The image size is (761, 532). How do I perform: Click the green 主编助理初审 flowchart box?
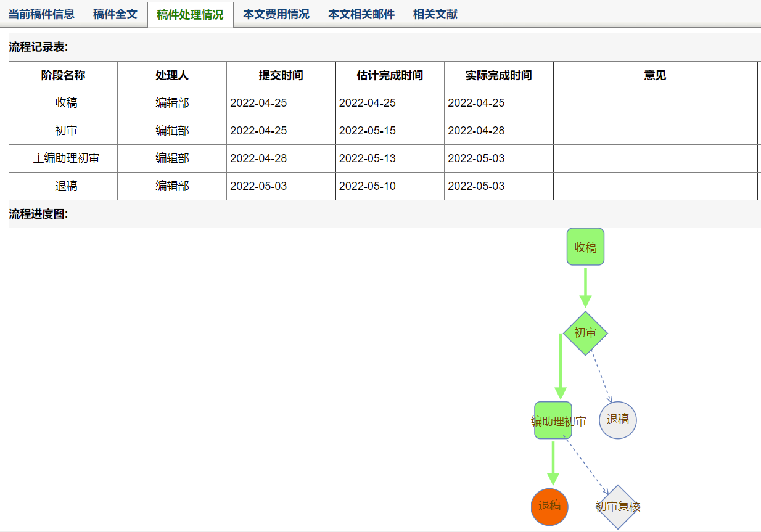point(553,420)
